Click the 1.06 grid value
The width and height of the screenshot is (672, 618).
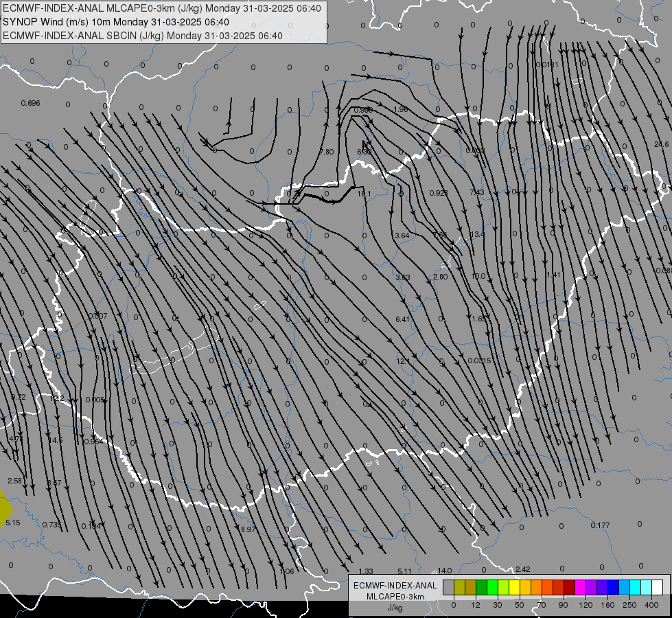[287, 571]
